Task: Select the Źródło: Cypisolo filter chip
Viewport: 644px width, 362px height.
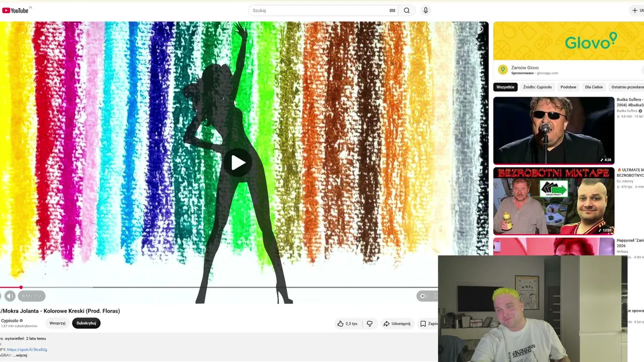Action: click(537, 87)
